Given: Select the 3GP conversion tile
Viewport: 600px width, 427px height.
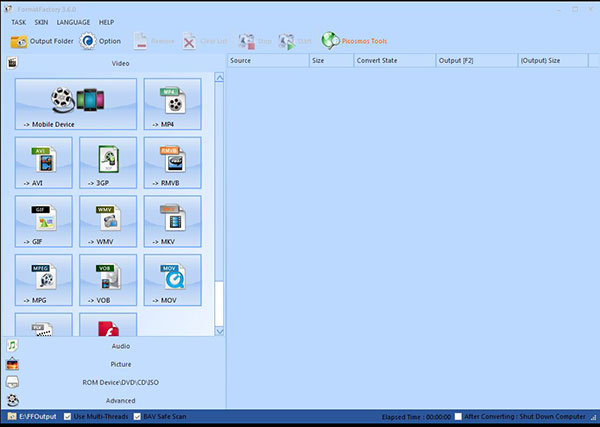Looking at the screenshot, I should pos(108,163).
